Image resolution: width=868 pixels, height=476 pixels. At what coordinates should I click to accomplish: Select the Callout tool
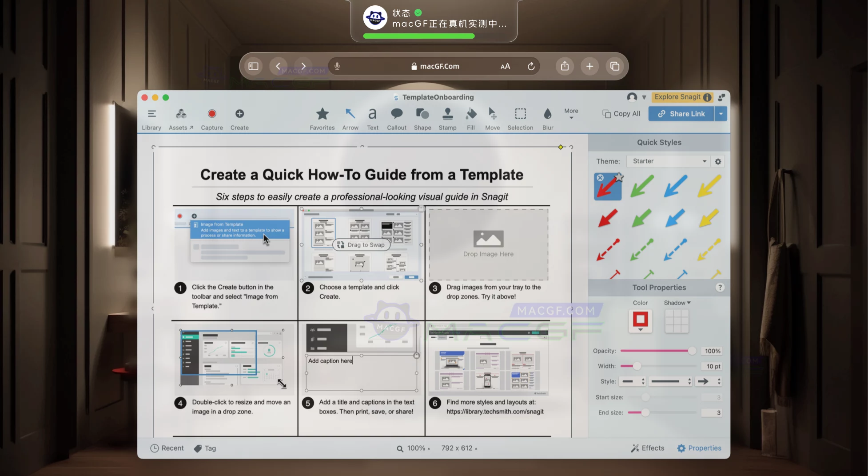pos(396,118)
